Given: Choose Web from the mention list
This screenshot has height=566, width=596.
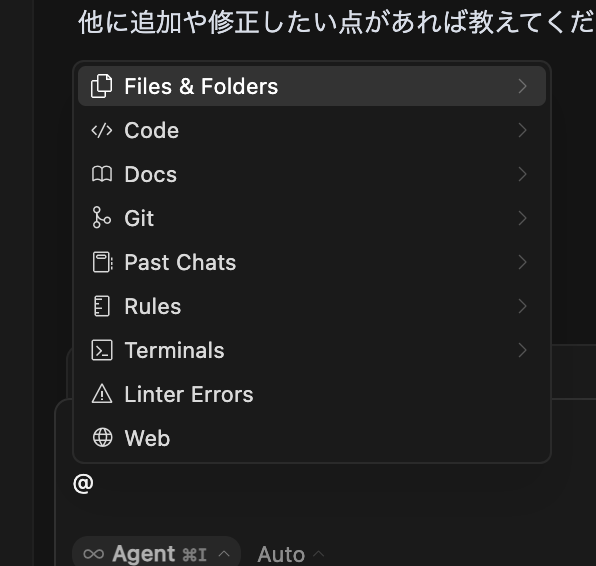Looking at the screenshot, I should coord(312,438).
